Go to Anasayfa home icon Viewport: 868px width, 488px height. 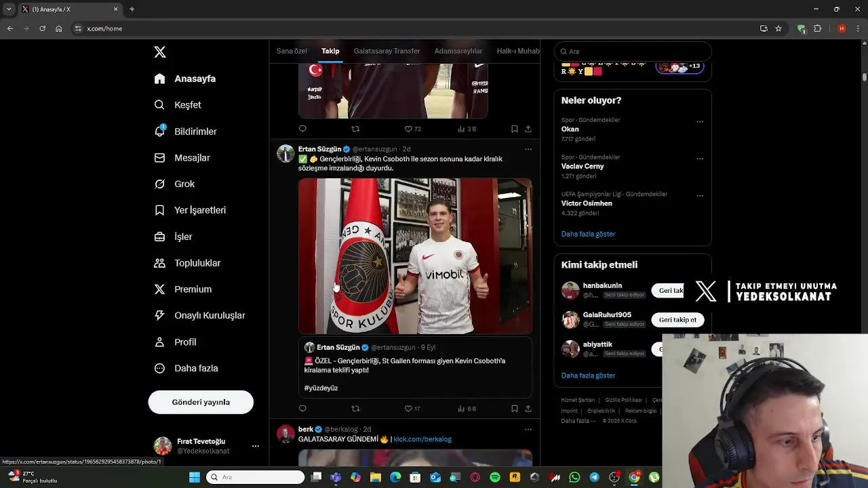pos(159,79)
